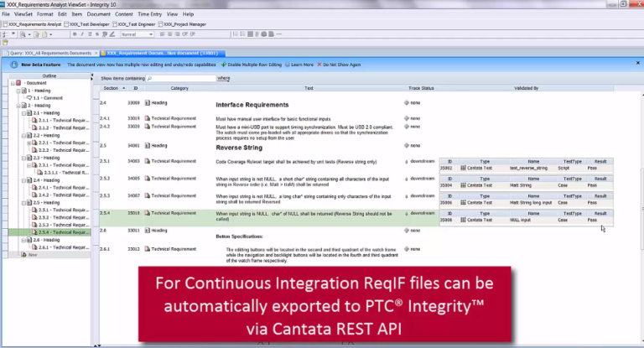
Task: Click the font color pen icon
Action: point(112,34)
